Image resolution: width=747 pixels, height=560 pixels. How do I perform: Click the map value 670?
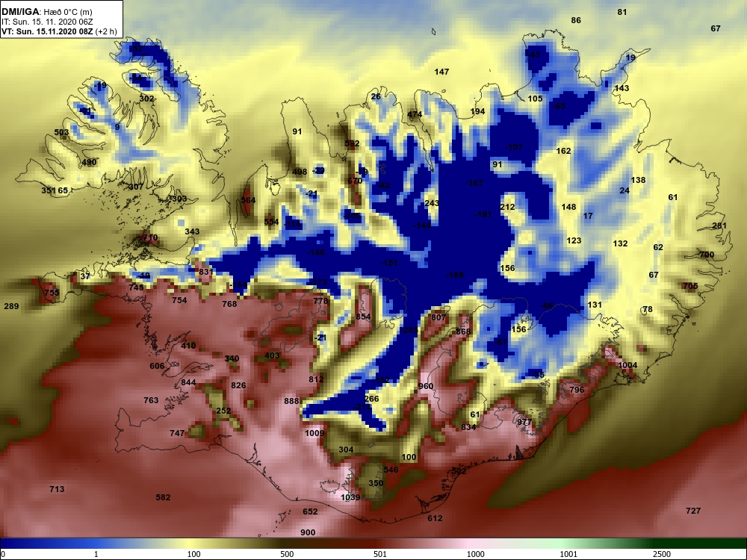tap(355, 181)
